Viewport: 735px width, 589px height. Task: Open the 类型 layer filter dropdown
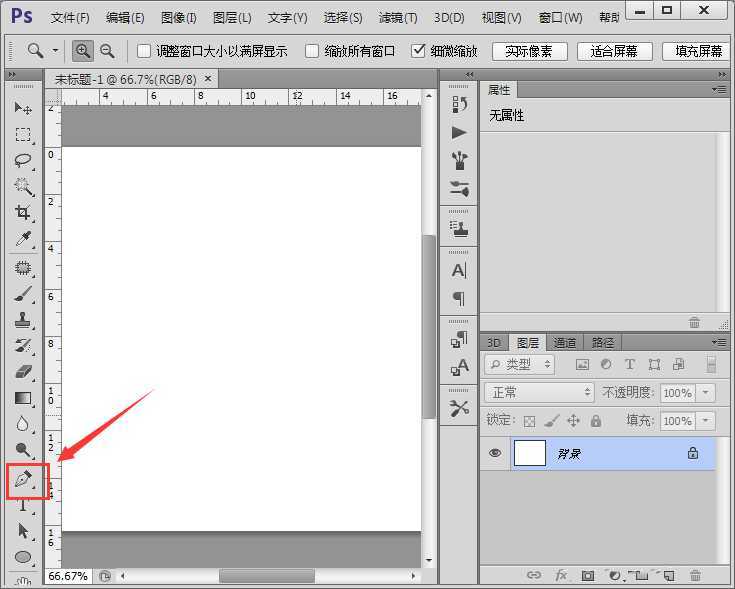click(525, 365)
